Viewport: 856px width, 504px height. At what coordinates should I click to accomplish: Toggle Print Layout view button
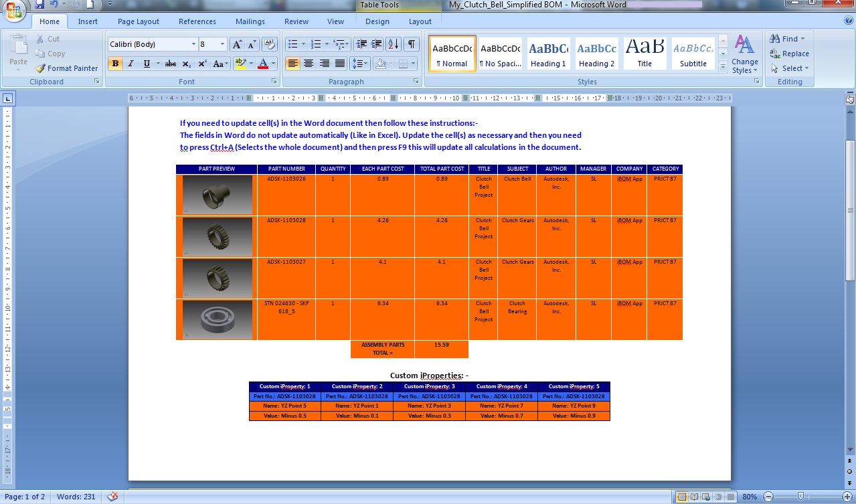coord(682,497)
